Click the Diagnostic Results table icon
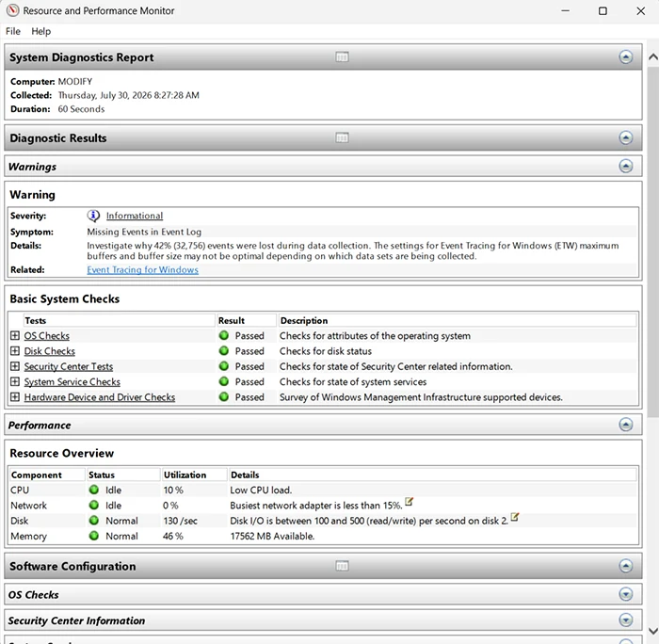659x644 pixels. (342, 137)
